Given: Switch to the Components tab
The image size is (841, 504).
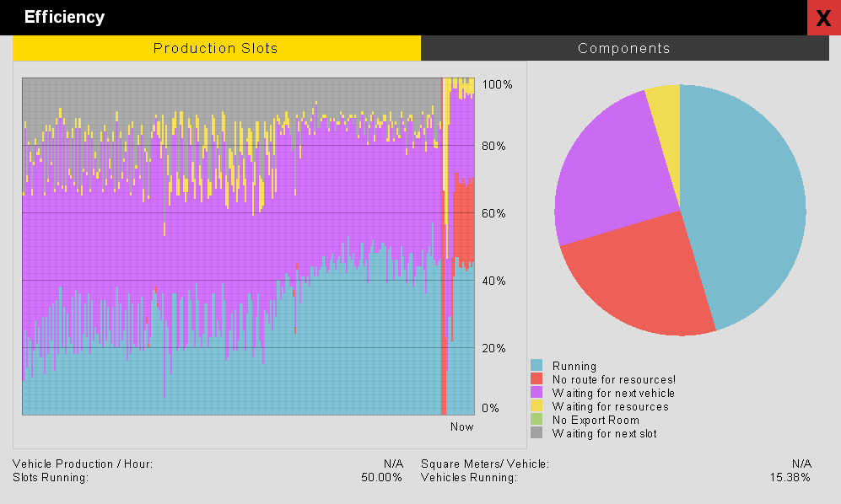Looking at the screenshot, I should click(625, 48).
